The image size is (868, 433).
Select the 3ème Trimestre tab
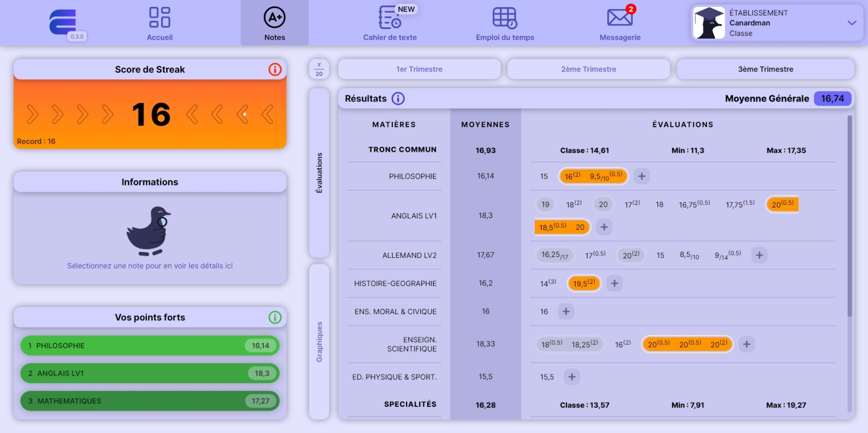coord(765,69)
